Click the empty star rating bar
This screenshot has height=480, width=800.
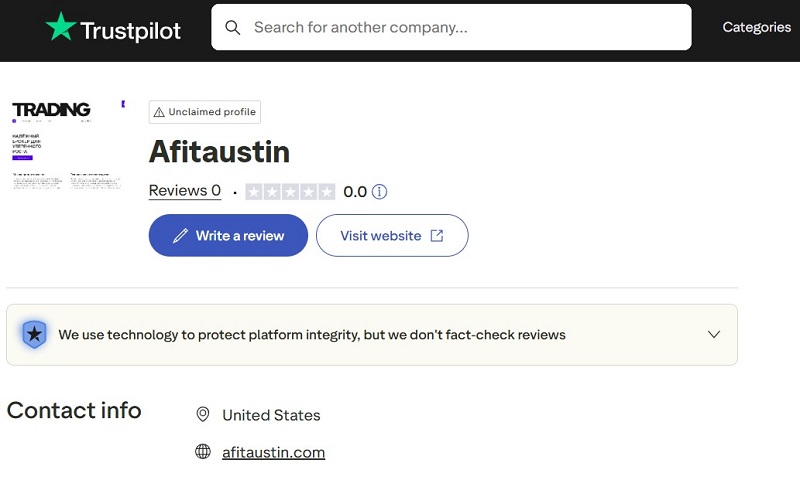290,192
